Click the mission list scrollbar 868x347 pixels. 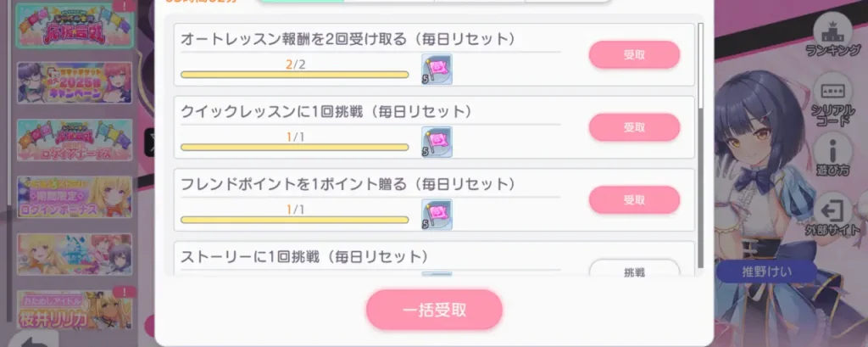pos(700,76)
